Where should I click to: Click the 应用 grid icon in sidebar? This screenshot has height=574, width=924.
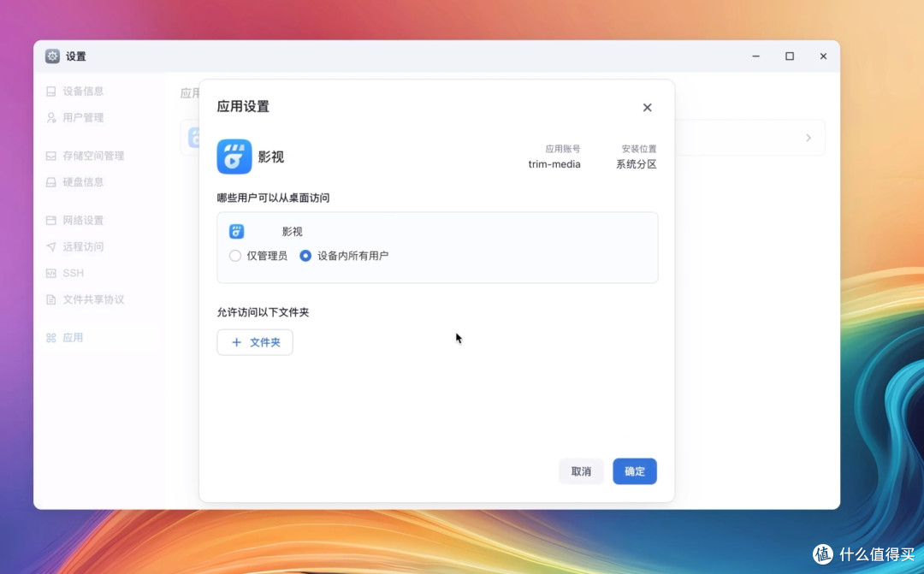point(51,338)
